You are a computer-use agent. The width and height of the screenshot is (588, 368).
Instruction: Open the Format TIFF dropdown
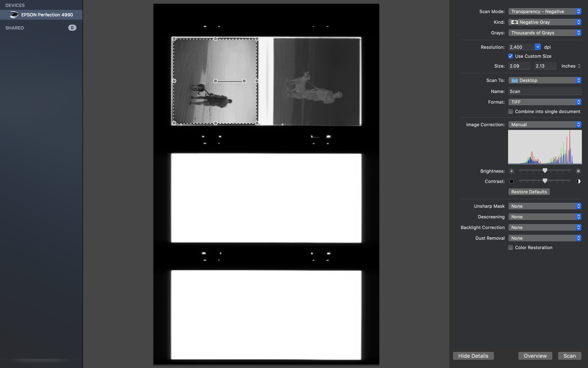point(545,102)
